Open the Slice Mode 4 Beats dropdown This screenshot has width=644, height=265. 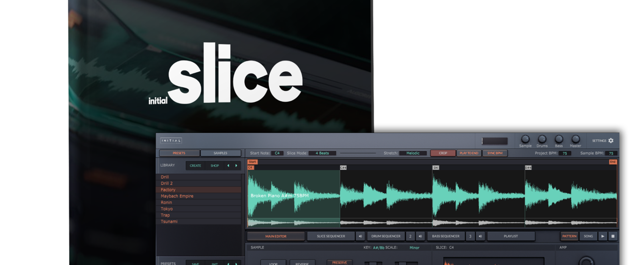(x=322, y=153)
